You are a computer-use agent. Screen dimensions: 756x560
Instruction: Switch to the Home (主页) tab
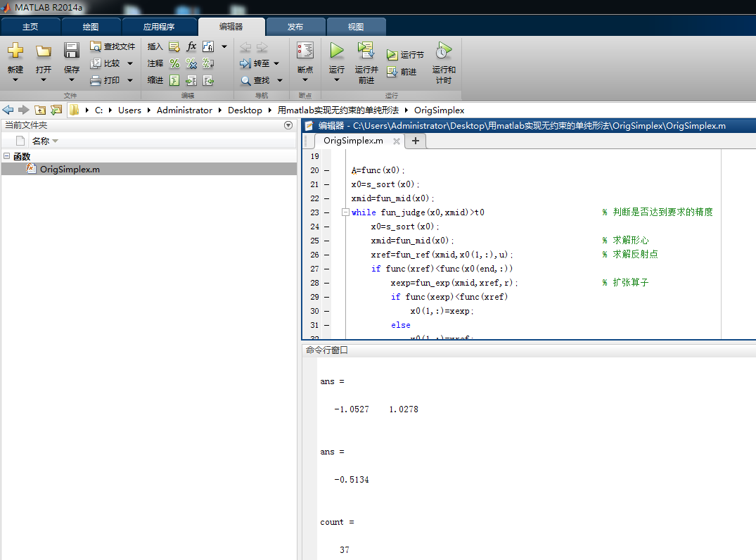point(30,27)
